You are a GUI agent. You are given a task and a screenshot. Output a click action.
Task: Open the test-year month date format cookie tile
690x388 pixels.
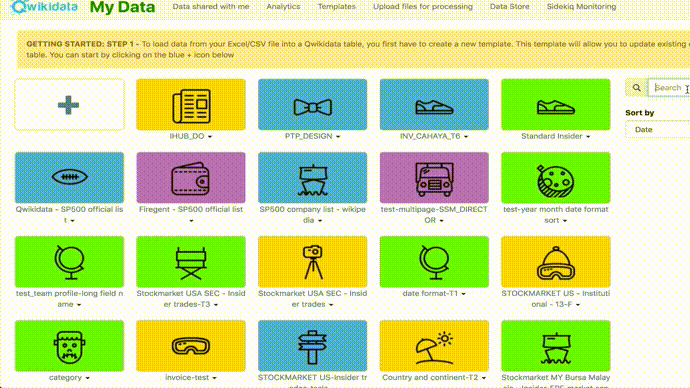pyautogui.click(x=556, y=178)
